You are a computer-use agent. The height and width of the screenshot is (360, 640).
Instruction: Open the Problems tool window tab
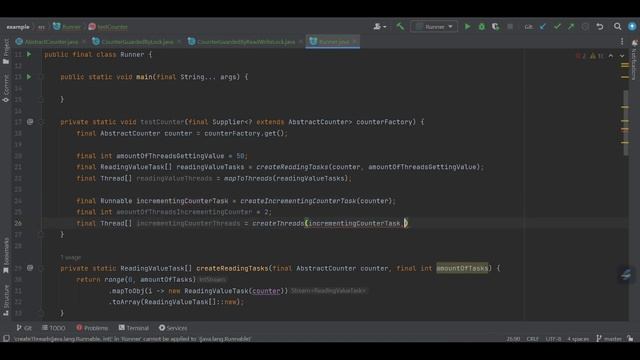tap(92, 328)
